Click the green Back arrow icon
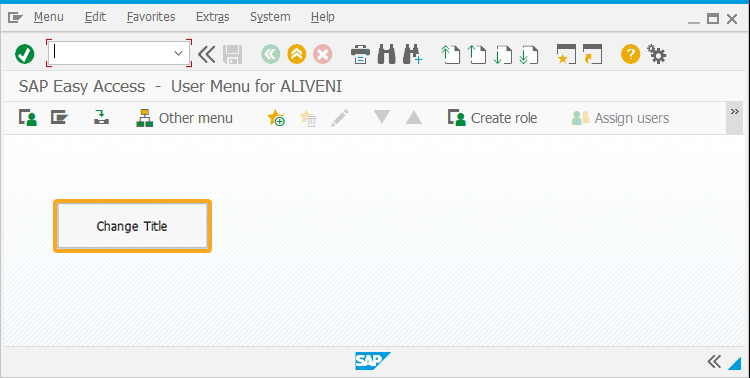Screen dimensions: 750x378 pos(271,54)
